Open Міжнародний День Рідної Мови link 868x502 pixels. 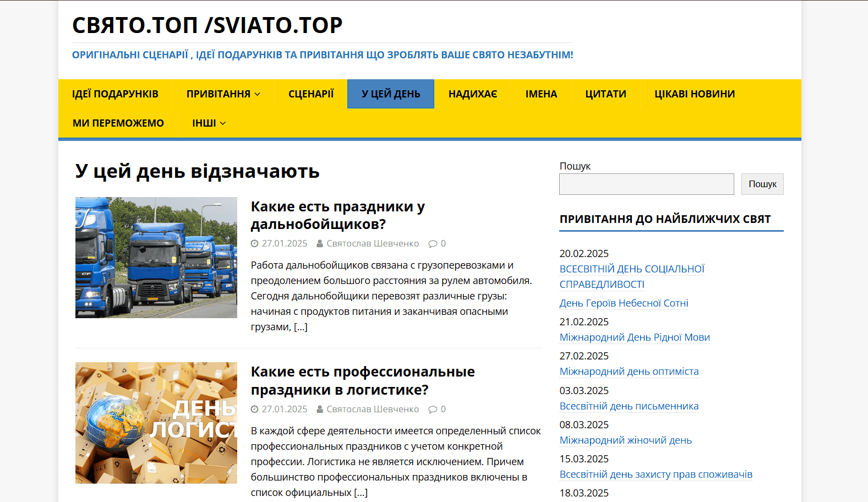pos(635,337)
